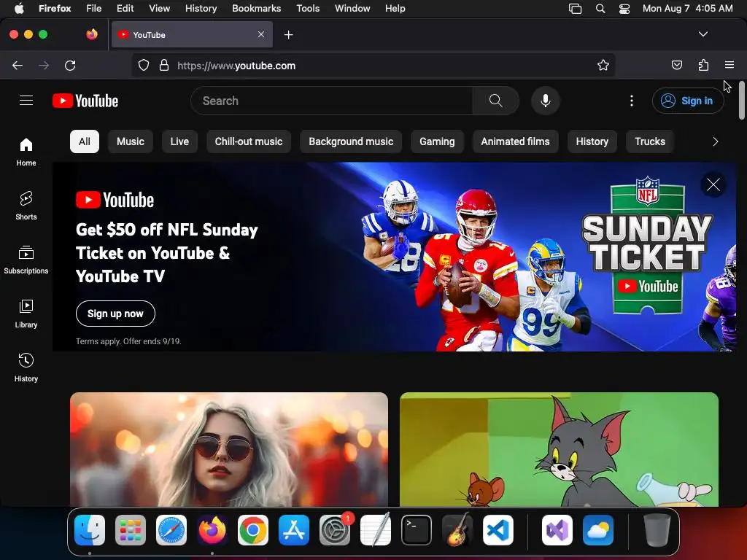Select the History filter chip

(592, 141)
